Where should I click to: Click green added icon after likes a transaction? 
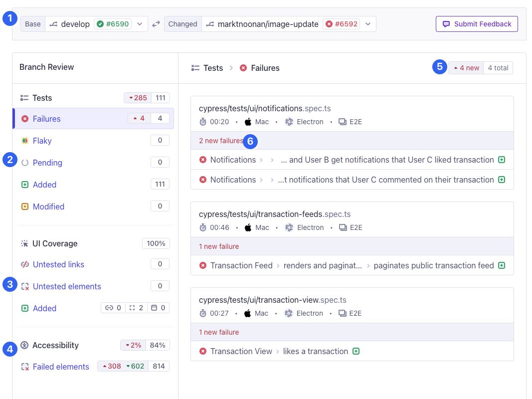click(356, 351)
